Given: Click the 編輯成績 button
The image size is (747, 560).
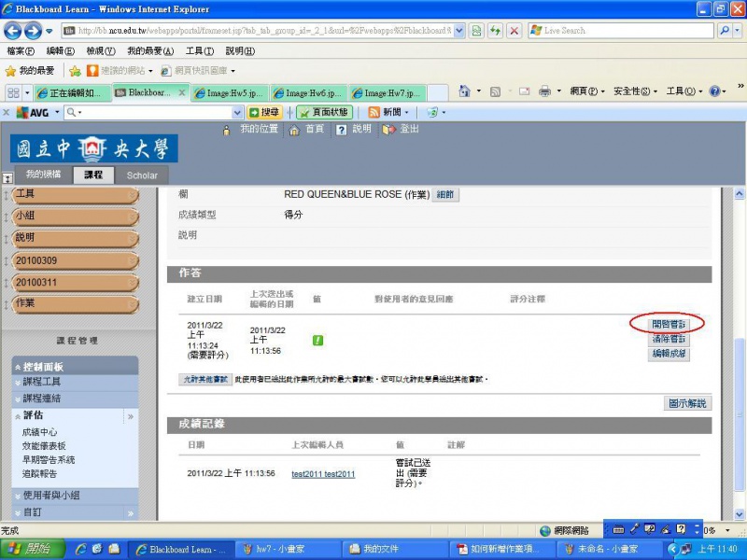Looking at the screenshot, I should point(668,355).
